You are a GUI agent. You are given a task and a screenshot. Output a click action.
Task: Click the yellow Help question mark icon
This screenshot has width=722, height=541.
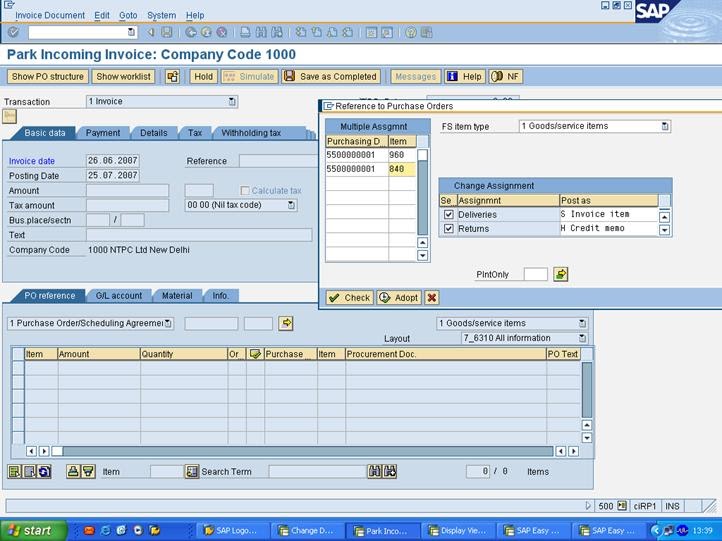tap(411, 32)
